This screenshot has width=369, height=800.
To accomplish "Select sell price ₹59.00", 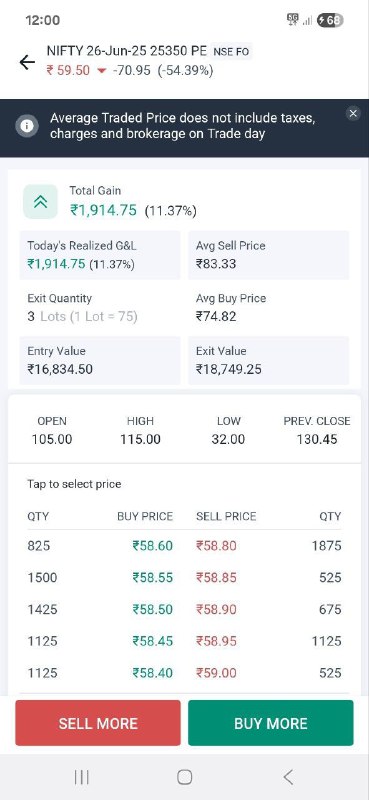I will tap(216, 673).
